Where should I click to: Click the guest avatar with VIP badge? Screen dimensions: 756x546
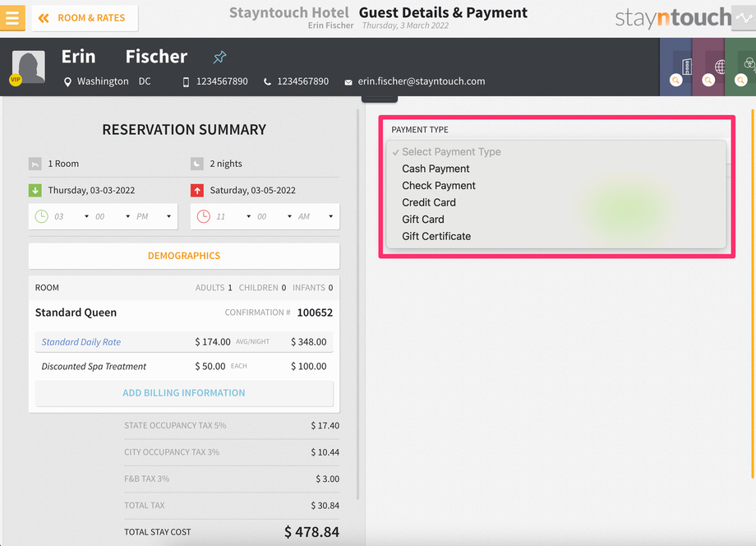pyautogui.click(x=29, y=67)
